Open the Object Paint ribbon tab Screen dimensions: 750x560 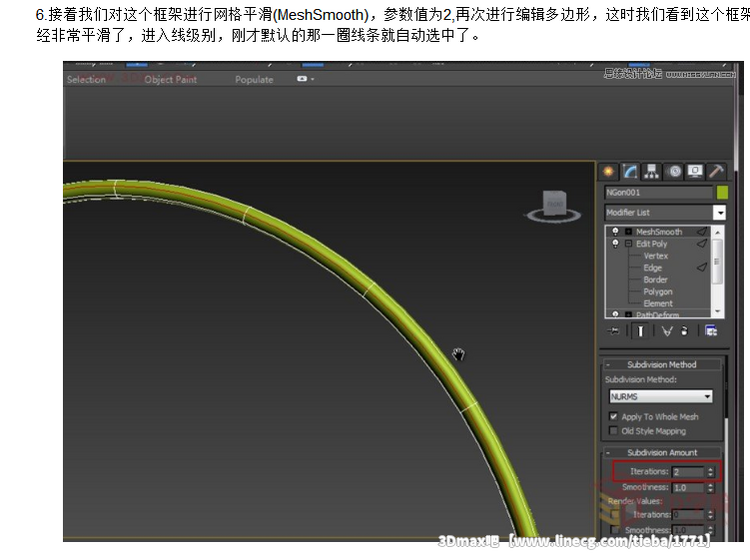pos(170,79)
